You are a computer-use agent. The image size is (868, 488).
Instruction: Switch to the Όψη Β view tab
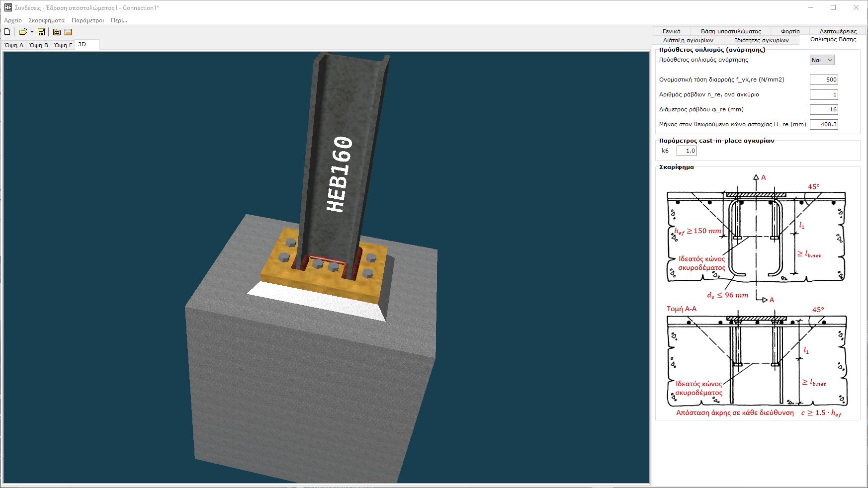(x=39, y=45)
